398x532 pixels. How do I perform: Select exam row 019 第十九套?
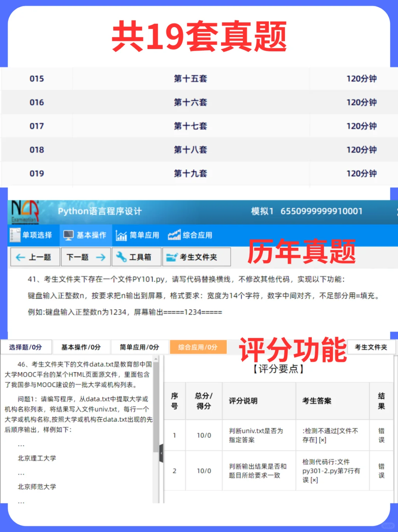point(190,174)
